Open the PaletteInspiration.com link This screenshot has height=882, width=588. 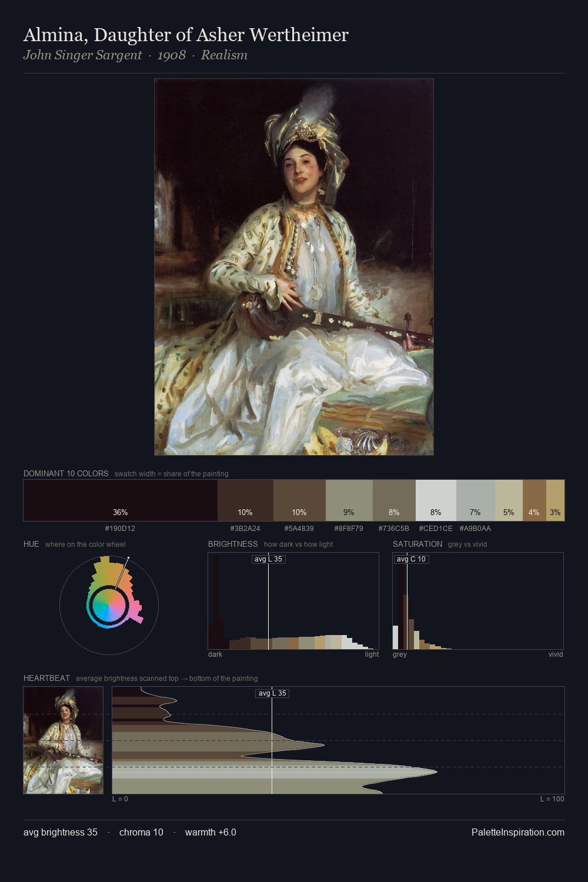click(x=518, y=832)
